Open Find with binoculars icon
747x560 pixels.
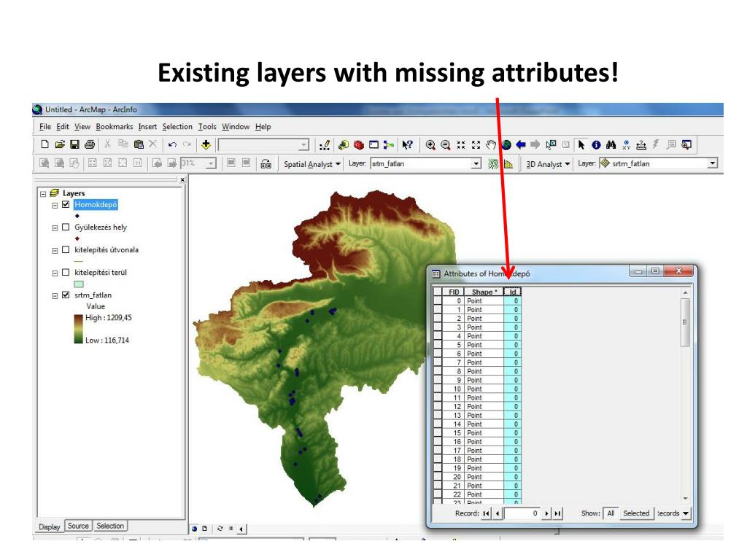pyautogui.click(x=611, y=145)
